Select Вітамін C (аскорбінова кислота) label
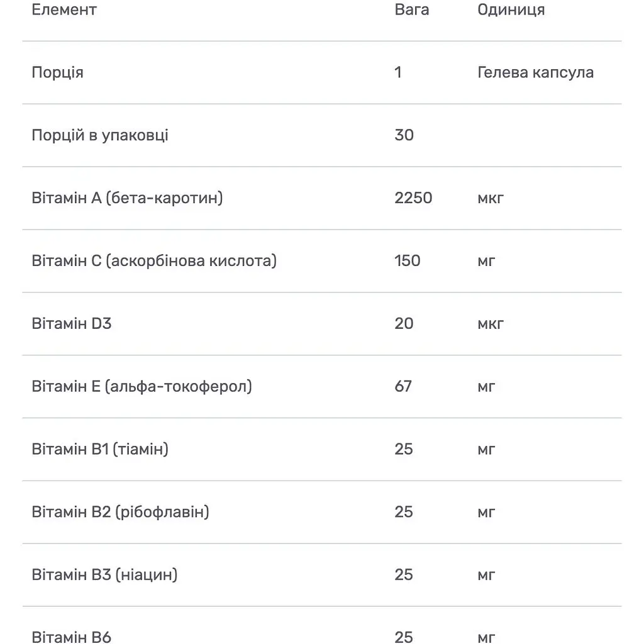The image size is (644, 644). coord(154,261)
